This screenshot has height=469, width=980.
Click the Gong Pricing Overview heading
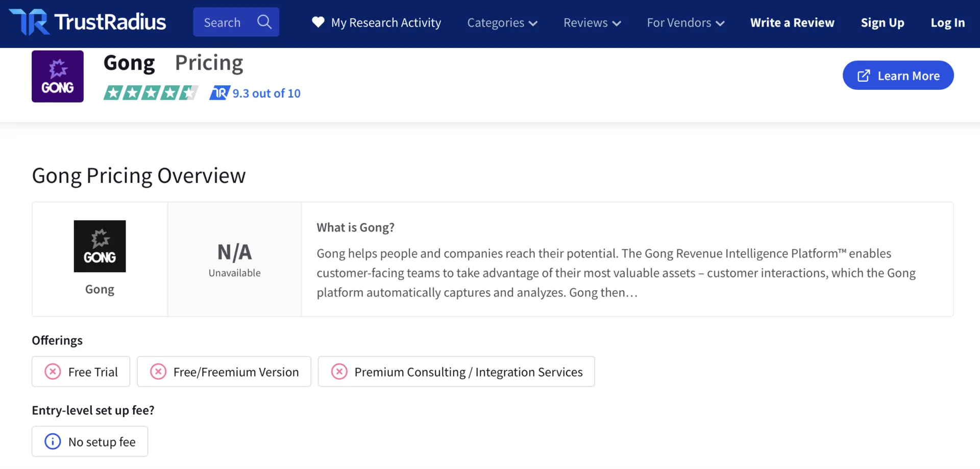(139, 176)
